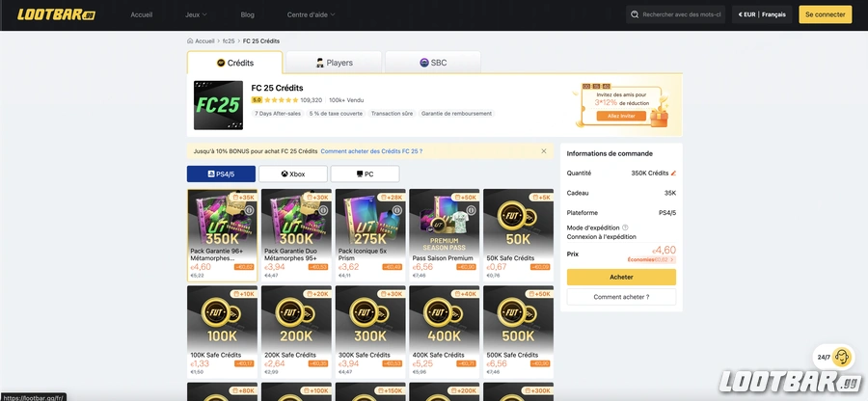Click the search magnifier icon
The width and height of the screenshot is (868, 401).
(x=635, y=14)
